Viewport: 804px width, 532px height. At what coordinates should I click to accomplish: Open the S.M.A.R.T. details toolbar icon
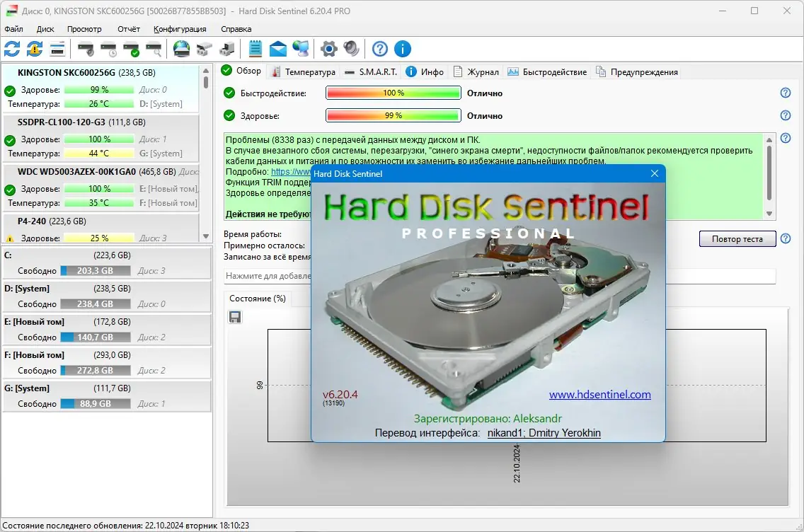[x=57, y=49]
